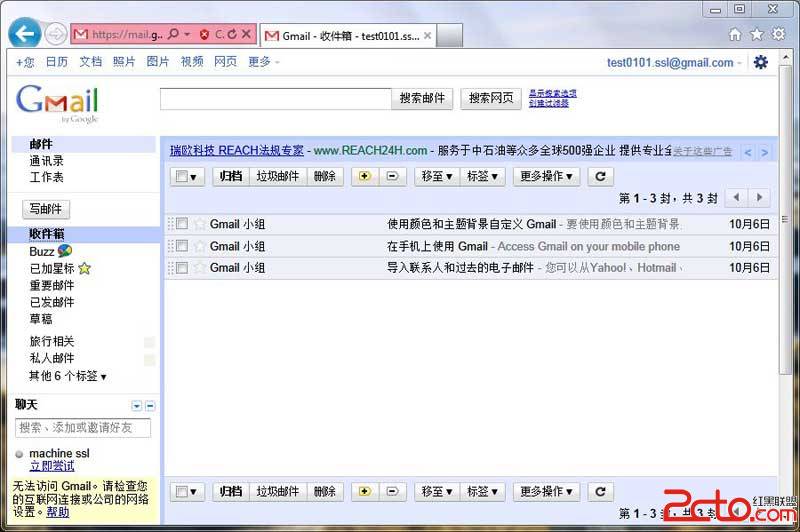The image size is (800, 532).
Task: Check the 使用颜色和主题背景 email checkbox
Action: pos(182,223)
